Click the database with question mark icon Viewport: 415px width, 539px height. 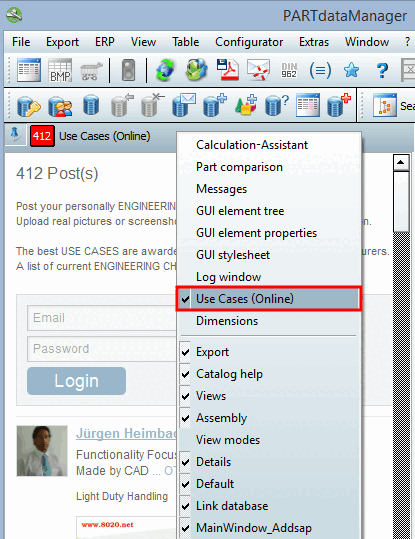pos(277,105)
